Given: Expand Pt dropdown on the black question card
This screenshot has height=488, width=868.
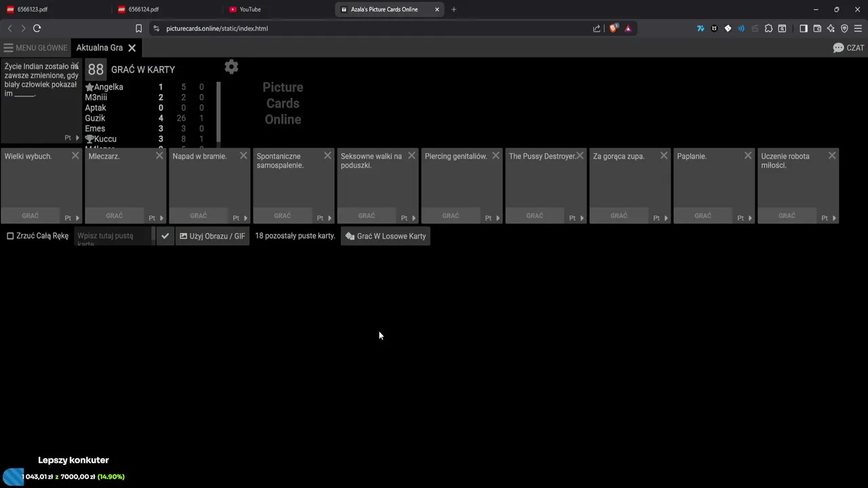Looking at the screenshot, I should coord(72,138).
